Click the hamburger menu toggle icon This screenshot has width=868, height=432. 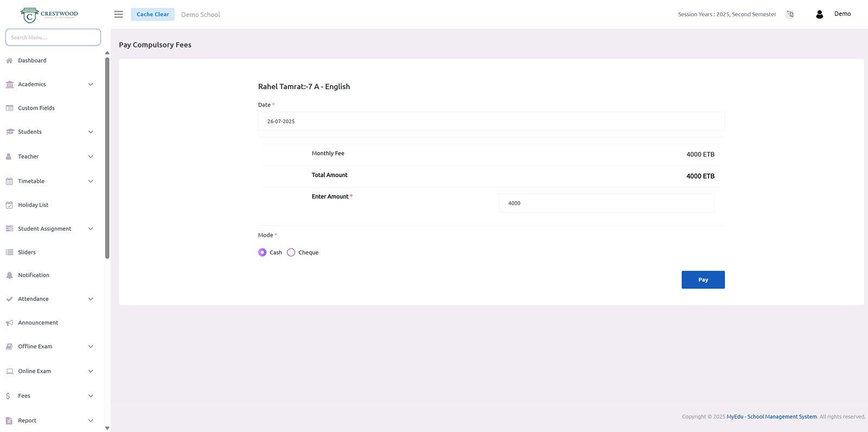click(118, 15)
